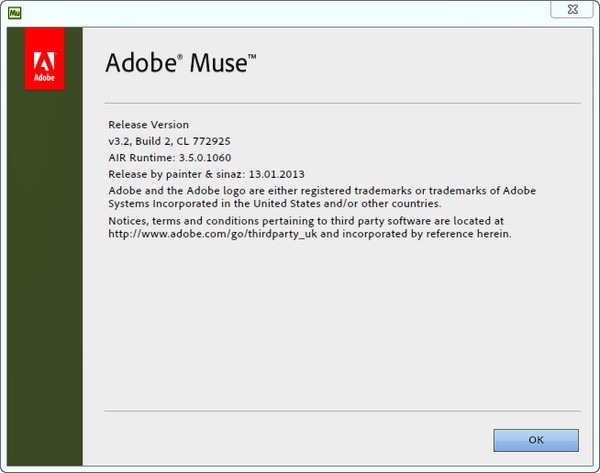Click the Adobe trademarks notice paragraph
The height and width of the screenshot is (473, 600).
coord(322,197)
